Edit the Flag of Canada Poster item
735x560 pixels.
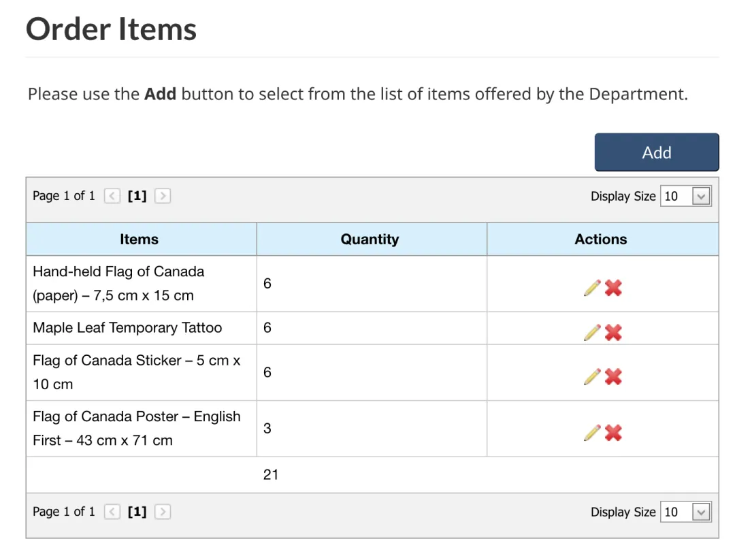click(x=592, y=433)
